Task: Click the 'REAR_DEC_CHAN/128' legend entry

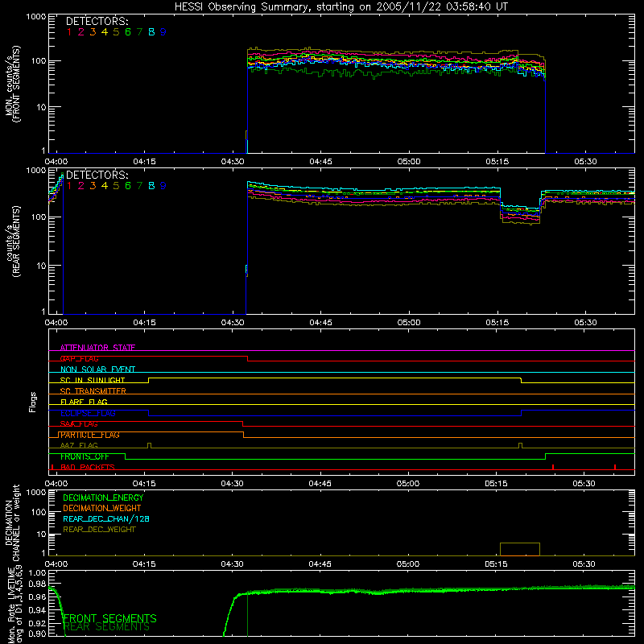Action: point(106,518)
